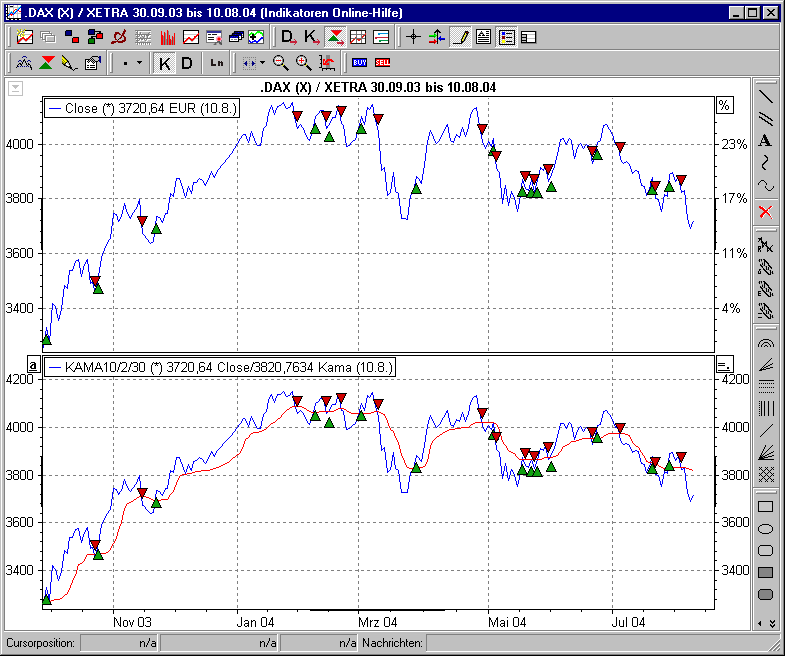Click the BUY signal button
785x656 pixels.
point(360,63)
